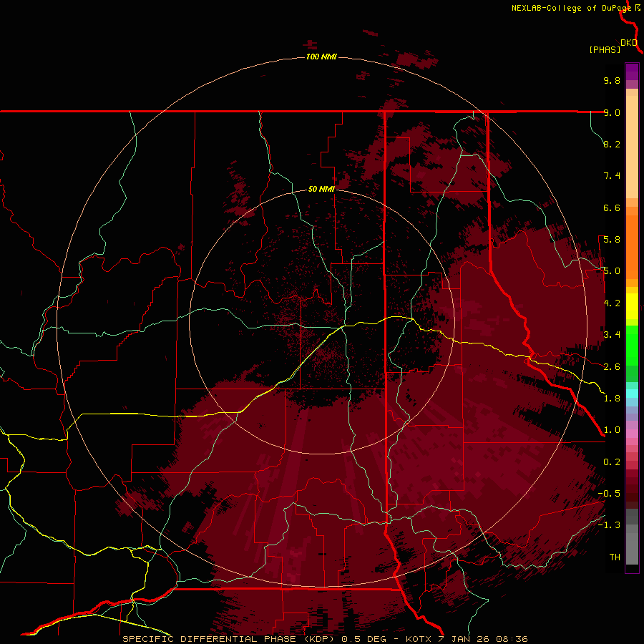The image size is (644, 644).
Task: Click the 0.2 scale value
Action: coord(612,462)
